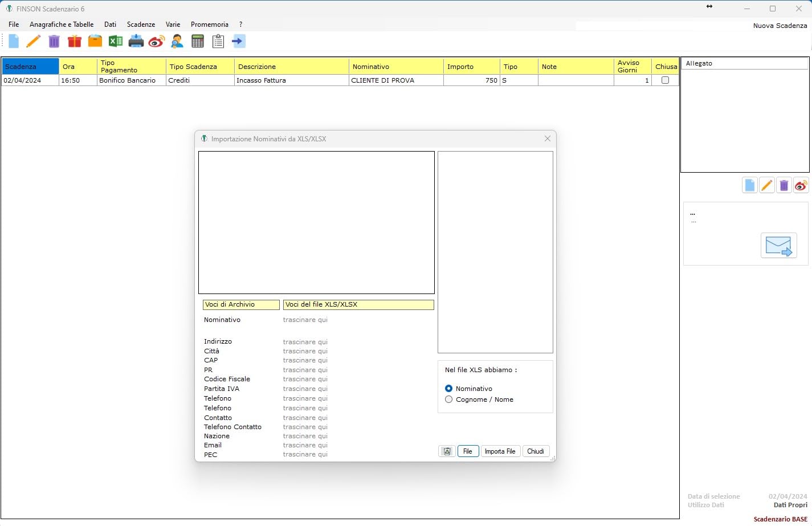The width and height of the screenshot is (812, 526).
Task: Click the File button in import dialog
Action: pos(468,451)
